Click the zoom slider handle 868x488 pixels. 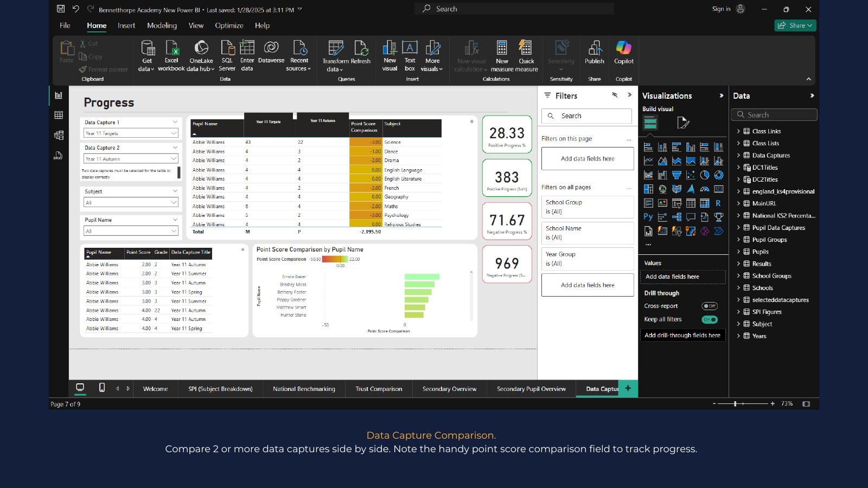(x=735, y=403)
